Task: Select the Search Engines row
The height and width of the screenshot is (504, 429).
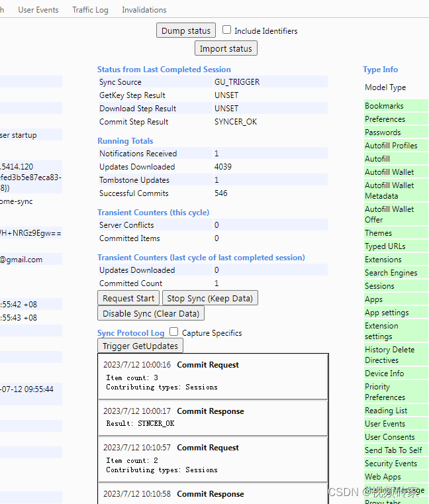Action: pos(396,273)
